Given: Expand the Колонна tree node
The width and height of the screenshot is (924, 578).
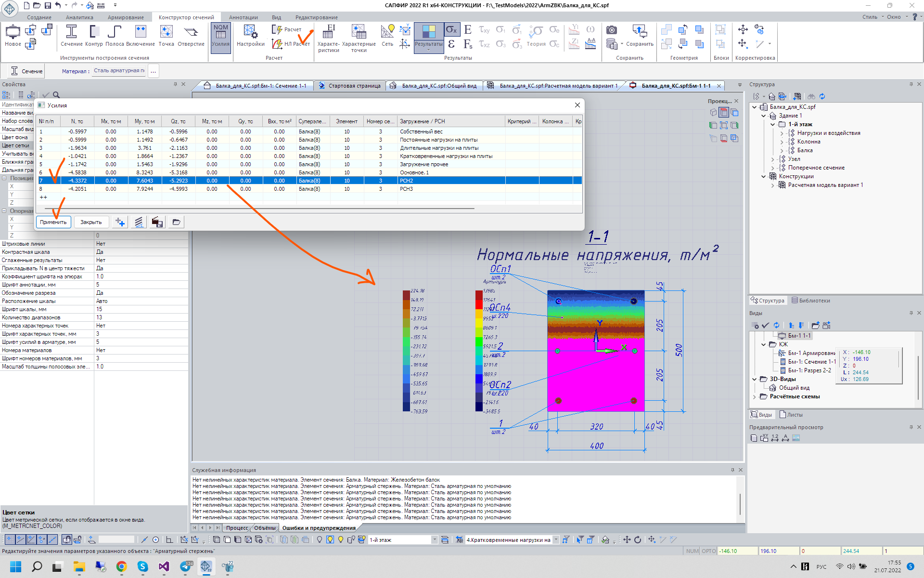Looking at the screenshot, I should point(782,142).
